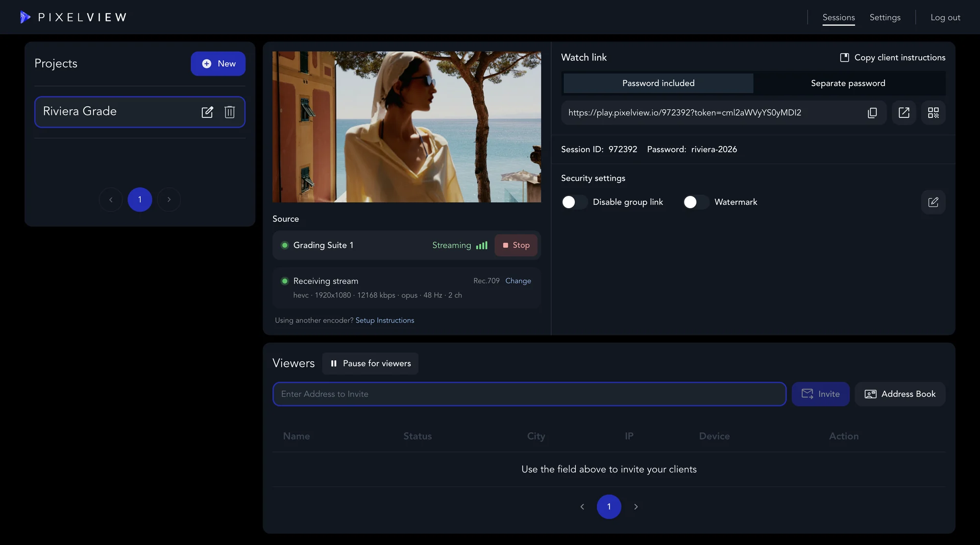
Task: Open the Address Book
Action: (x=900, y=394)
